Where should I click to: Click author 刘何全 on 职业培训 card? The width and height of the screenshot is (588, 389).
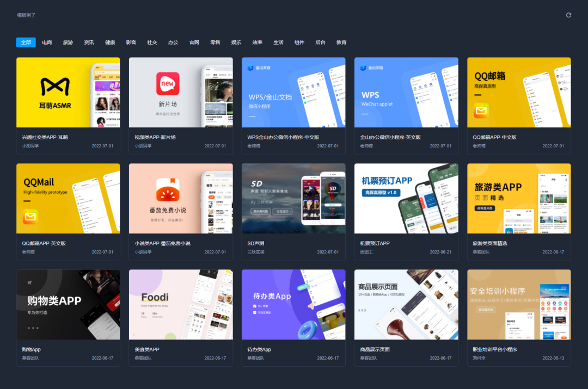pos(479,358)
